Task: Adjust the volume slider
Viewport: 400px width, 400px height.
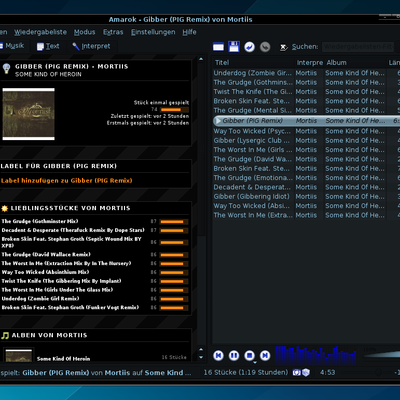Action: coord(381,354)
